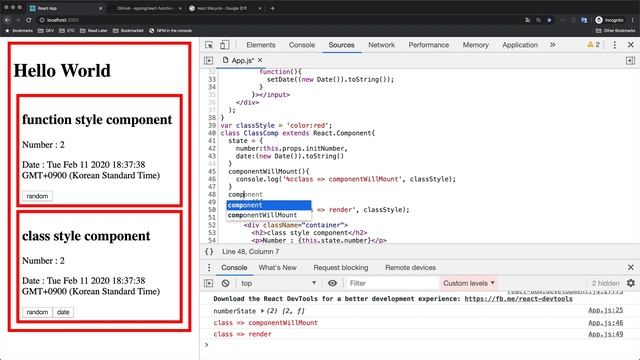Close the console drawer
640x360 pixels.
pyautogui.click(x=631, y=267)
